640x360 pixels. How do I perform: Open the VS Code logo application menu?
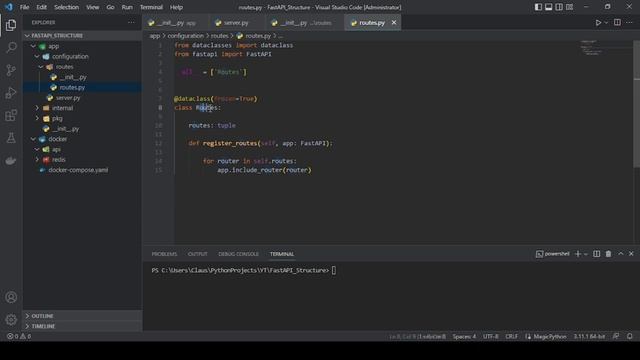coord(9,7)
